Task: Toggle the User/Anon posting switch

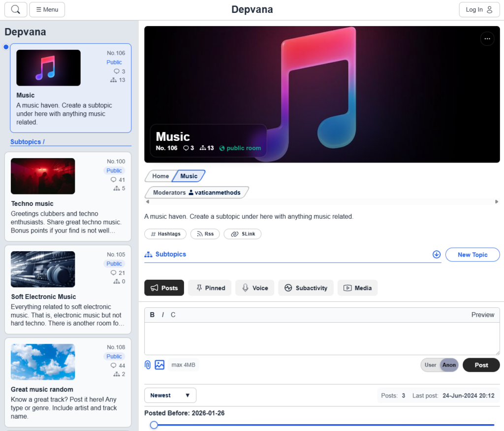Action: coord(440,365)
